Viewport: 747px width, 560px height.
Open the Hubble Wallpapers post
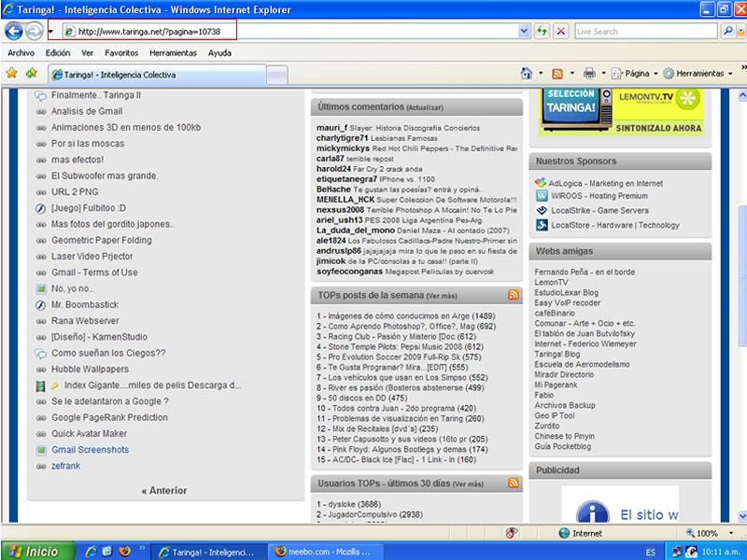click(90, 369)
